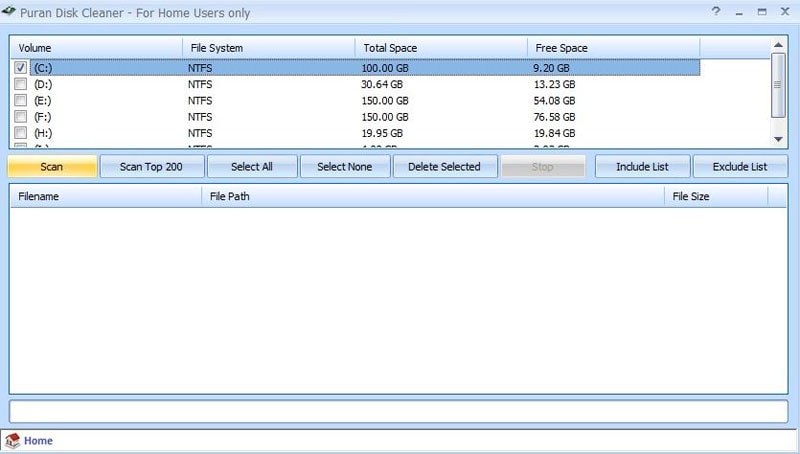Sort by the Volume column header
The height and width of the screenshot is (454, 800).
[x=96, y=48]
